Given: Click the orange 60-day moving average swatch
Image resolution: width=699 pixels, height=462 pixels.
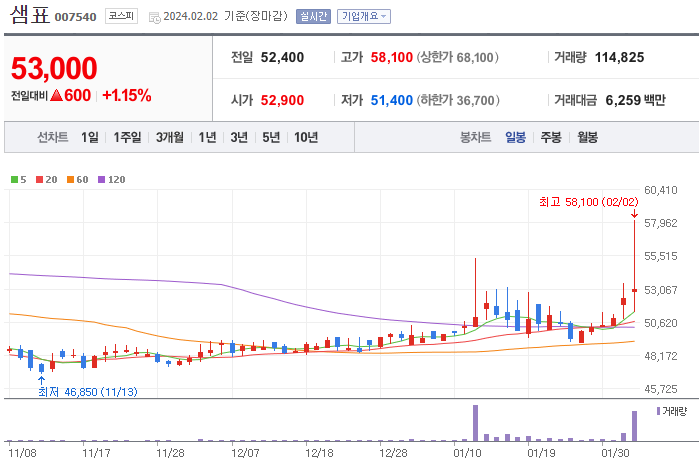Looking at the screenshot, I should 70,180.
